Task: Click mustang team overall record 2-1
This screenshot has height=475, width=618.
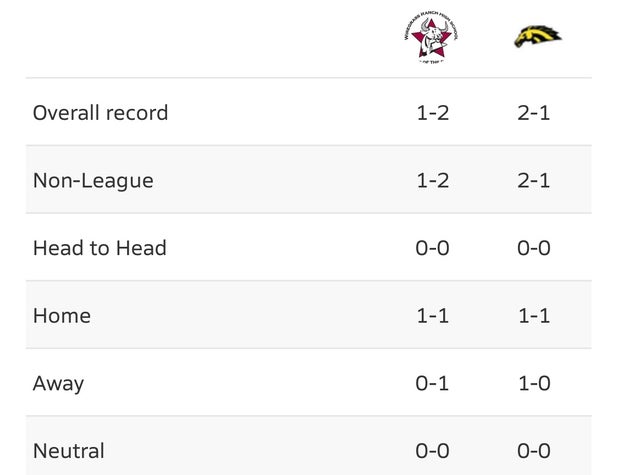Action: [x=534, y=113]
